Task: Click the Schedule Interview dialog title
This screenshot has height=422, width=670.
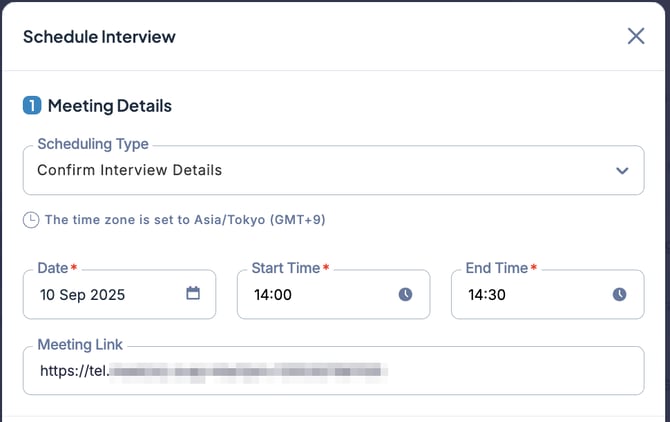Action: pos(99,37)
